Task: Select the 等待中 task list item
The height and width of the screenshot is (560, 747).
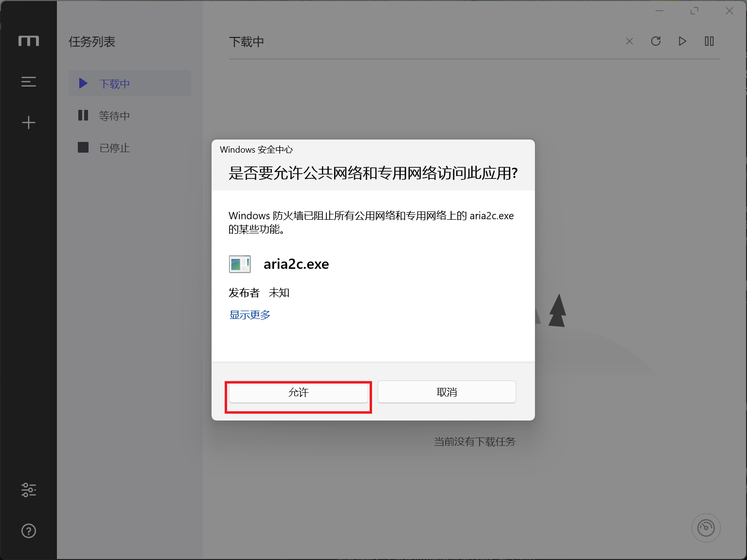Action: (x=130, y=116)
